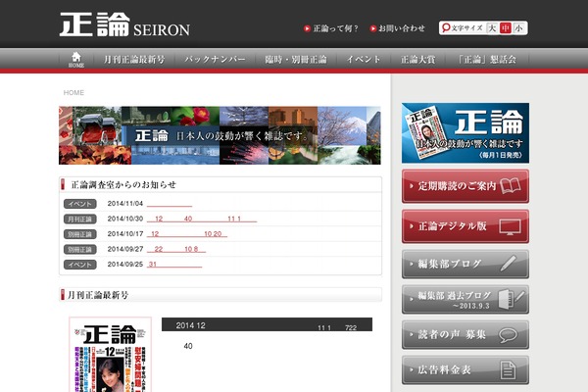Viewport: 588px width, 392px height.
Task: Open the 2014/09/27 news link
Action: click(176, 249)
